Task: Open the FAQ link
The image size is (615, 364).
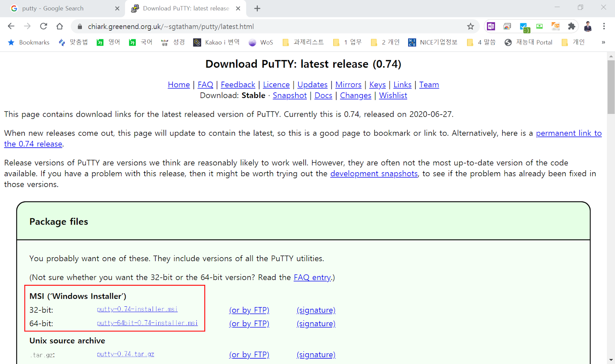Action: tap(205, 85)
